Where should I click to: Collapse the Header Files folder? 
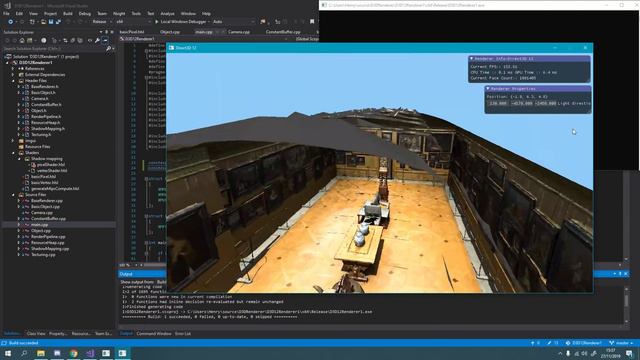[x=13, y=81]
